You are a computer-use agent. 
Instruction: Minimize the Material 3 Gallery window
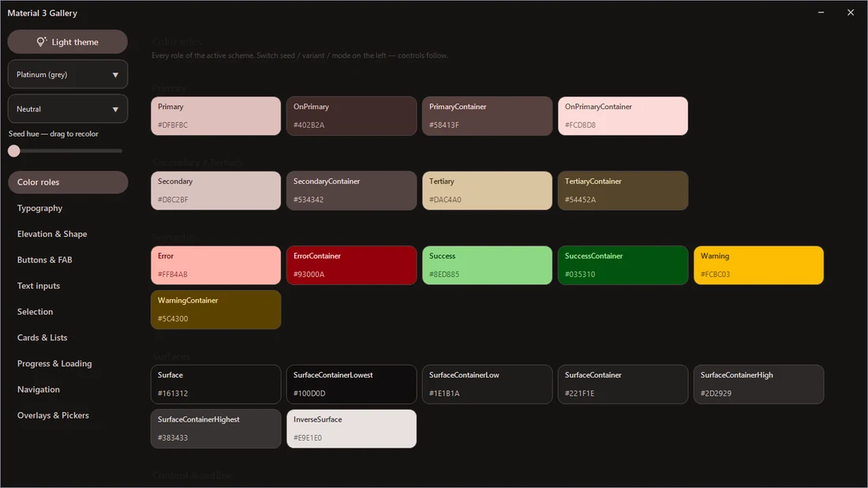[821, 12]
